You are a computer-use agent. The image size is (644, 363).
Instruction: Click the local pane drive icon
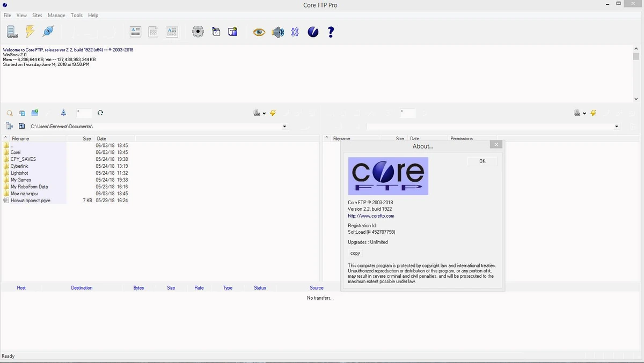257,113
